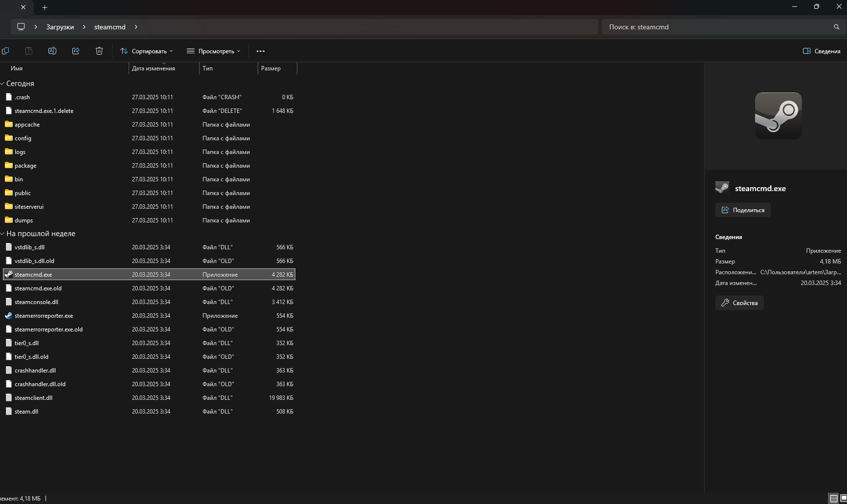Screen dimensions: 847x504
Task: Open the Просмотреть dropdown
Action: (x=214, y=51)
